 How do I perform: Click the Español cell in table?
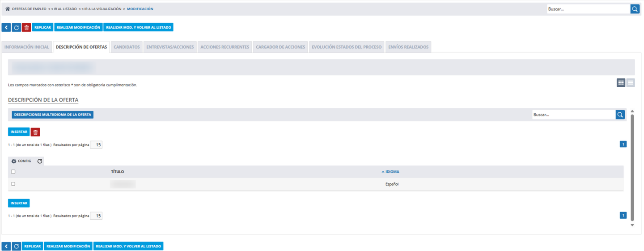[x=392, y=184]
